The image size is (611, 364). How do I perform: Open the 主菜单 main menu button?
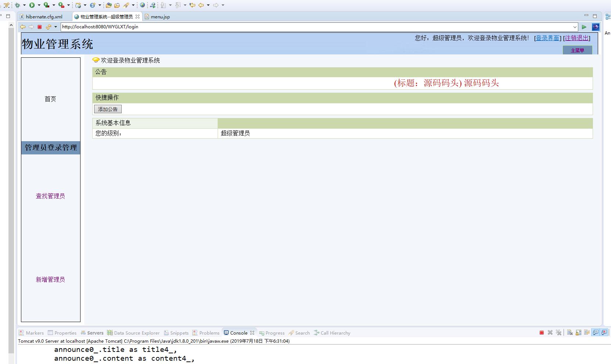577,50
